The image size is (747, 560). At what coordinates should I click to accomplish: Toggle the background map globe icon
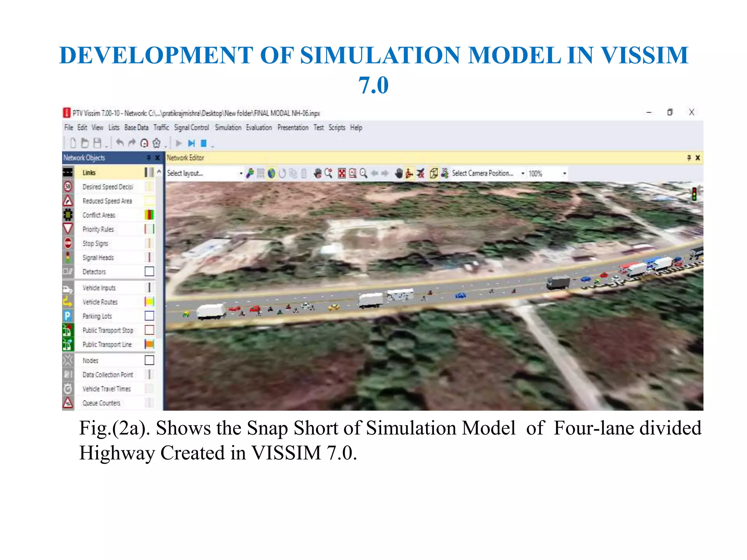[271, 173]
